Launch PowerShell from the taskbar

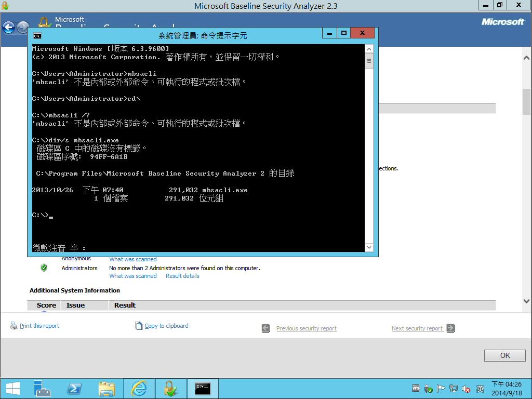pyautogui.click(x=74, y=389)
